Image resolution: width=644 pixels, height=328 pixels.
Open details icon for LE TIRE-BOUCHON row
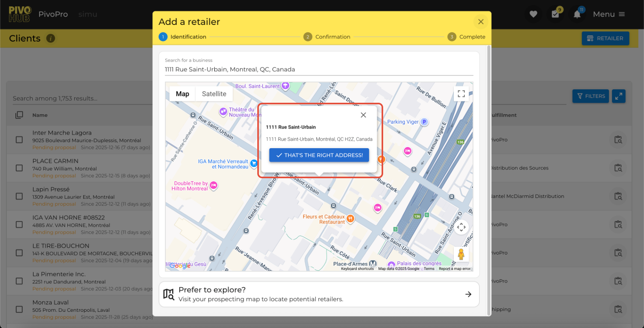click(618, 253)
